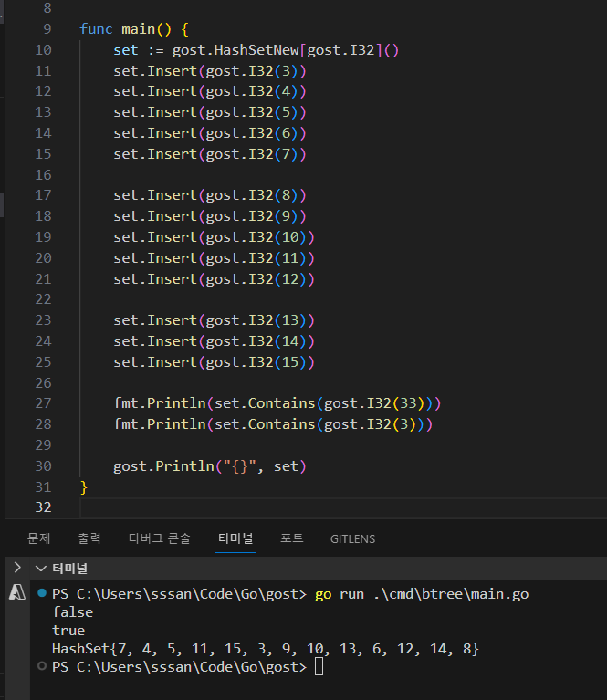Click the blue command-success dot beside go run
The image size is (607, 700).
tap(42, 594)
